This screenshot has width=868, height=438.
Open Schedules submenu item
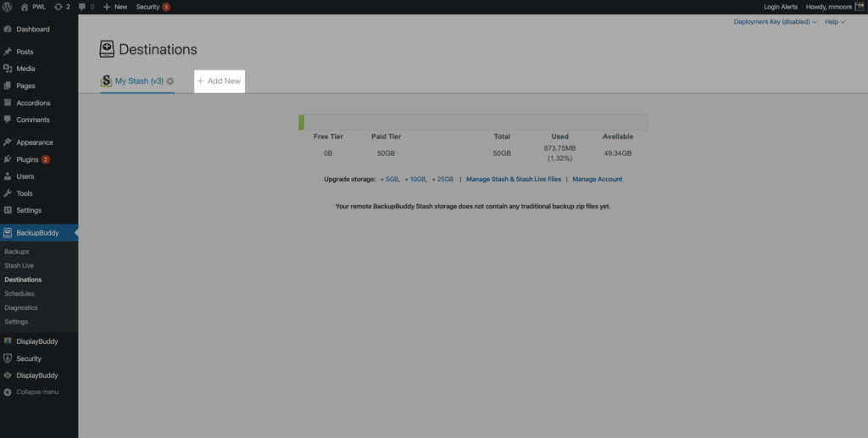pos(19,294)
